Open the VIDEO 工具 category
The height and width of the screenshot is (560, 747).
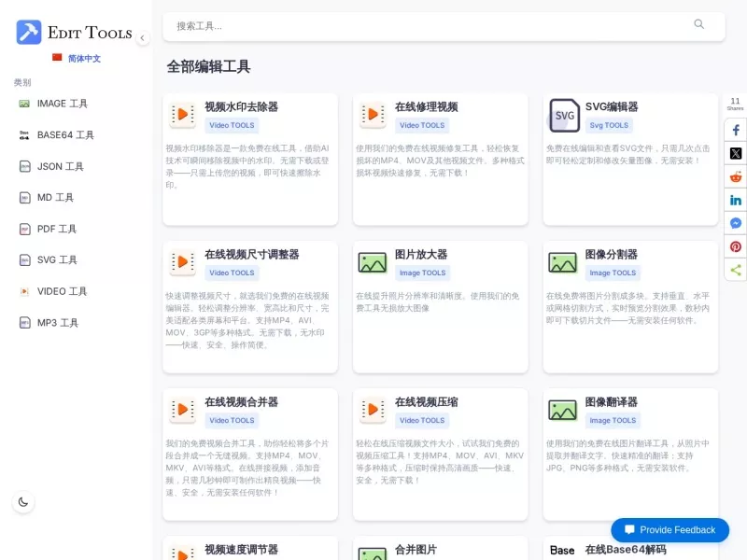point(62,291)
